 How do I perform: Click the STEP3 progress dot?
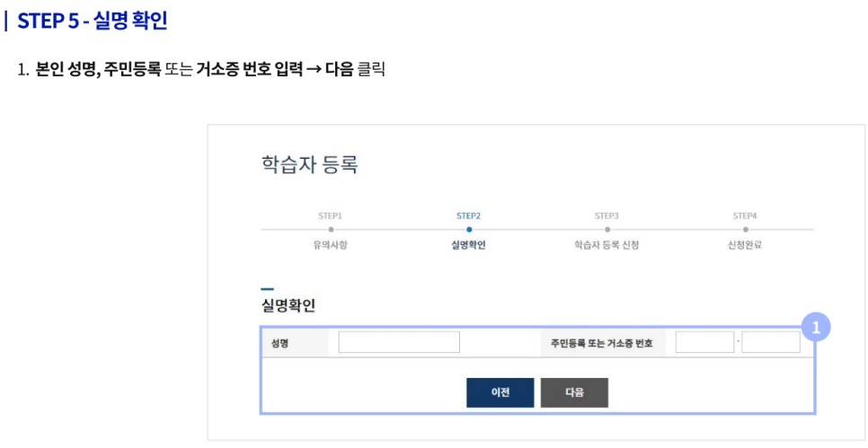tap(607, 230)
